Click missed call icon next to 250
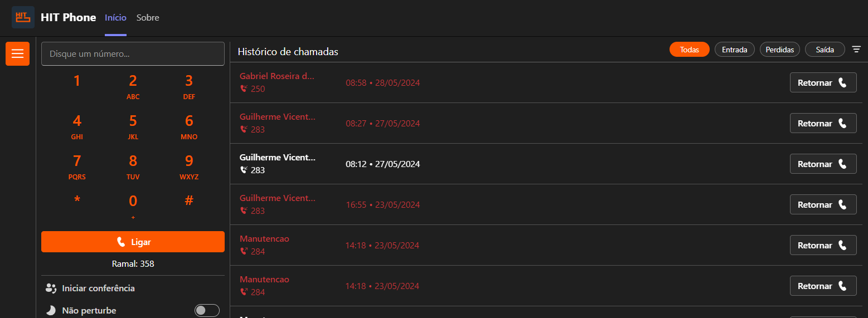 (x=244, y=89)
